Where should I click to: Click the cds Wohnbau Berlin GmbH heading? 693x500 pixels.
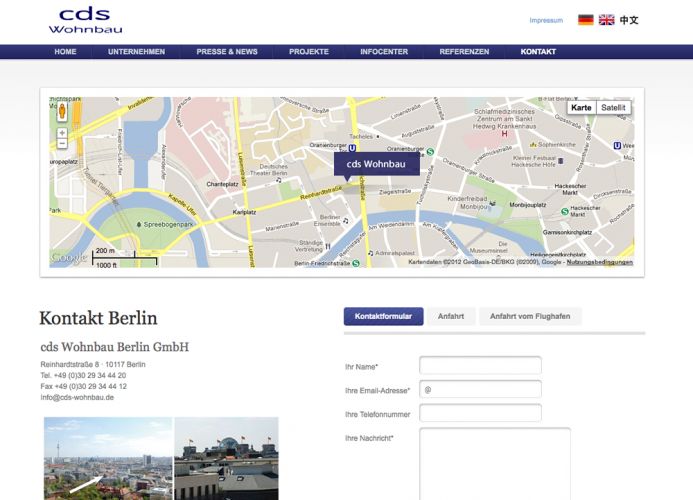114,347
